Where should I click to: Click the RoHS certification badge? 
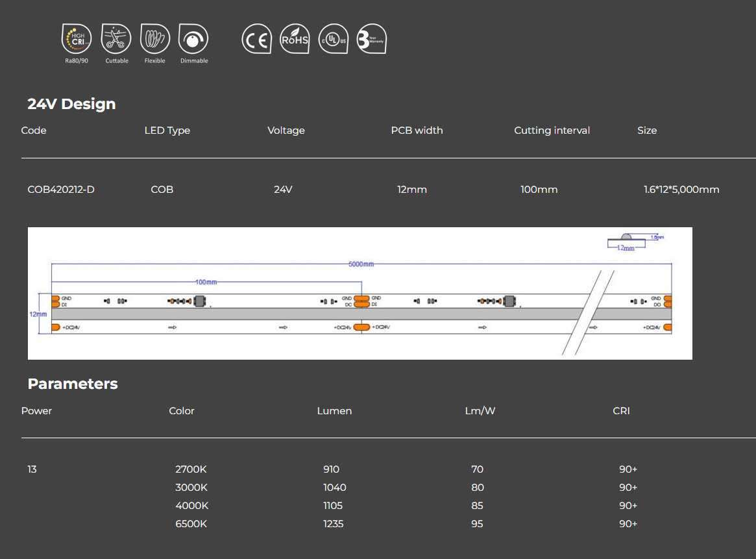click(295, 40)
